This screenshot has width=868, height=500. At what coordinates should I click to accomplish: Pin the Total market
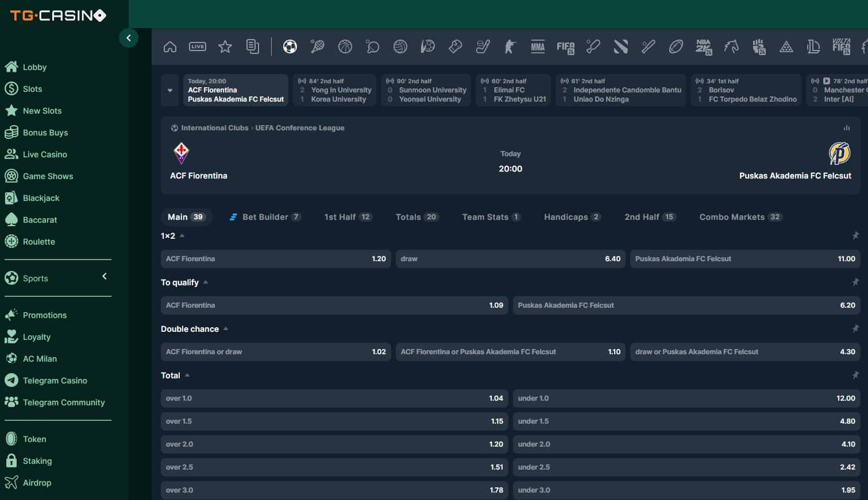tap(855, 375)
